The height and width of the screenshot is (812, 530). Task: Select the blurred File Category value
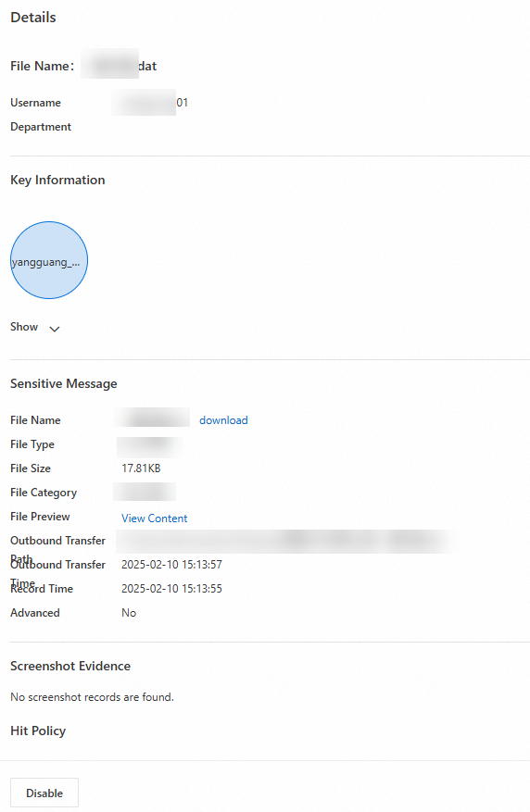[x=145, y=492]
